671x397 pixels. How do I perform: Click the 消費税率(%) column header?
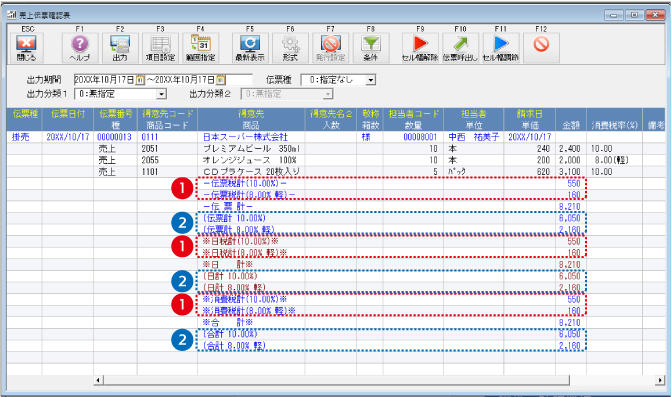615,119
